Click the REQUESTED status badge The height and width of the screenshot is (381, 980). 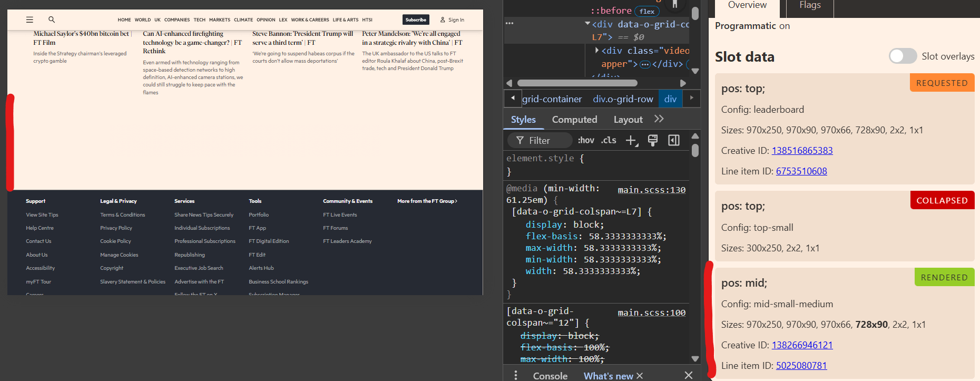point(942,83)
